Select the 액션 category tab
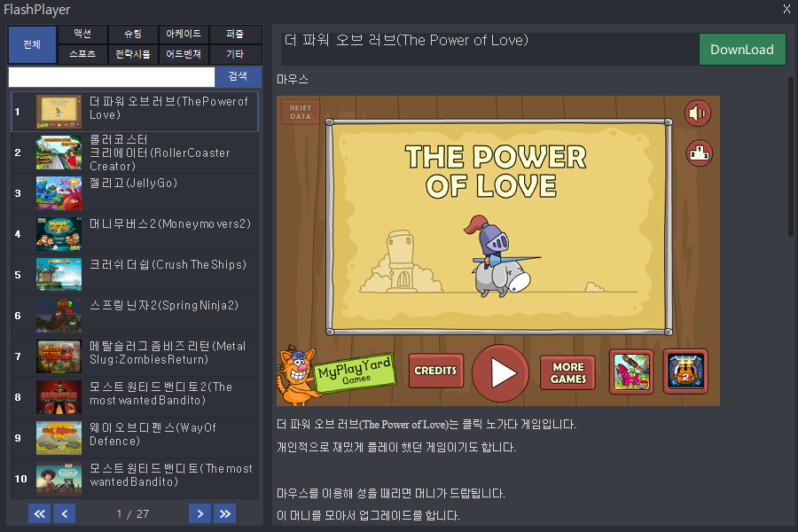Image resolution: width=798 pixels, height=532 pixels. (x=82, y=34)
